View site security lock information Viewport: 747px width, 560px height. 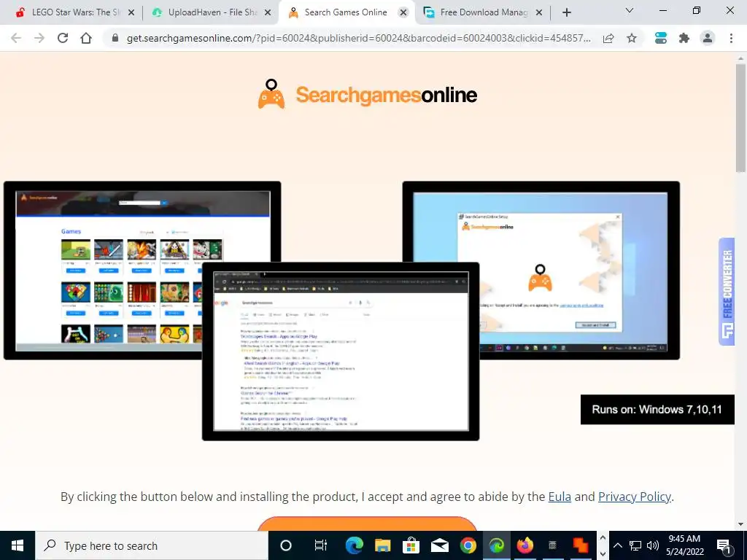115,38
